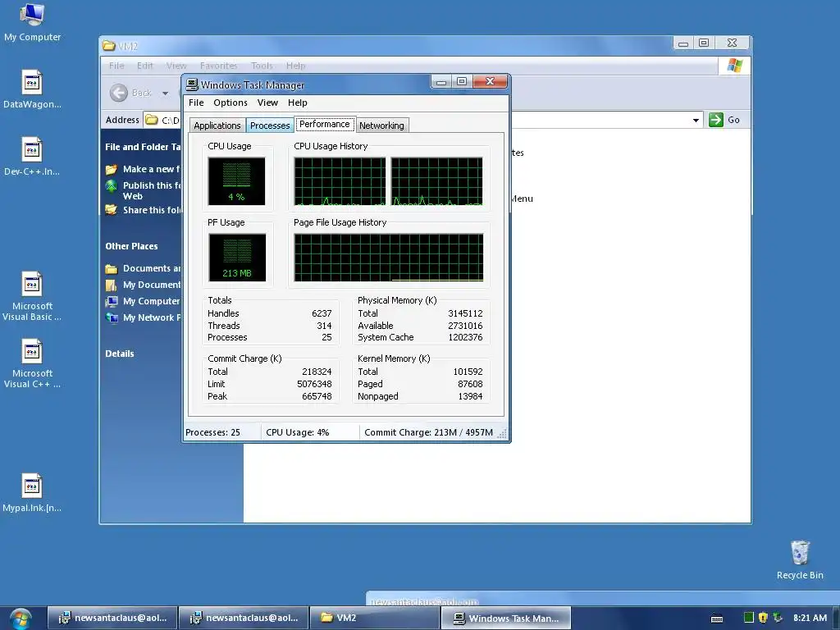Click the Task Manager title bar icon
The image size is (840, 630).
tap(192, 84)
